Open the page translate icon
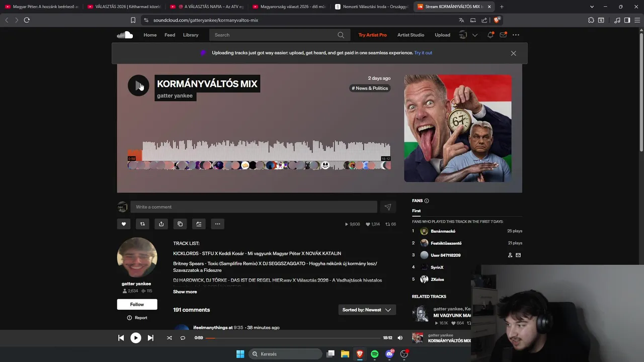 coord(461,20)
